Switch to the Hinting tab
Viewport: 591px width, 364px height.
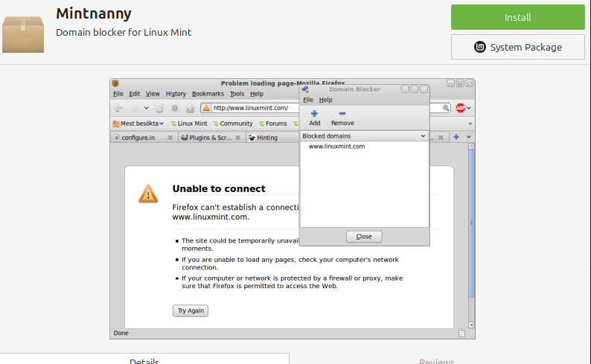point(272,138)
